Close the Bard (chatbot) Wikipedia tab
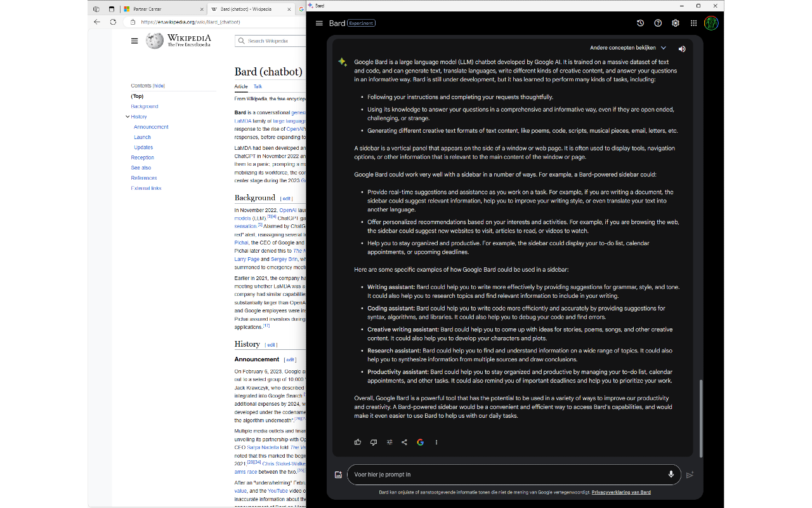Screen dimensions: 812x508 [289, 9]
